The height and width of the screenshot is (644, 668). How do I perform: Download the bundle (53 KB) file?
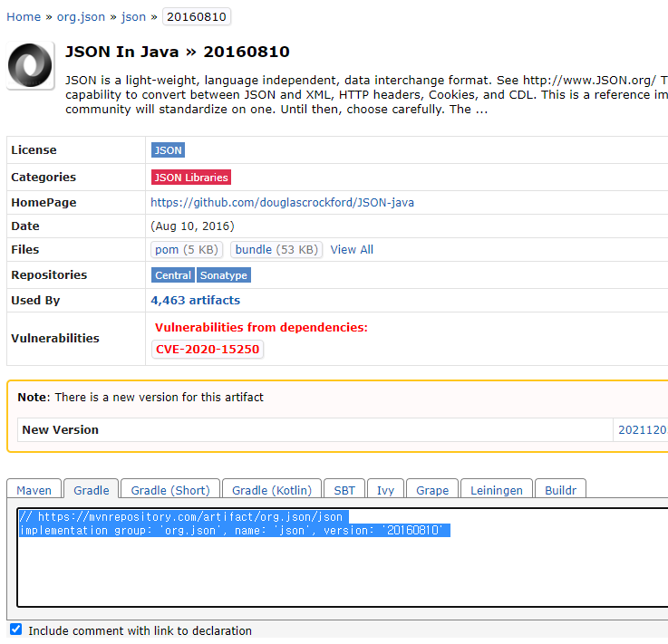click(x=276, y=249)
